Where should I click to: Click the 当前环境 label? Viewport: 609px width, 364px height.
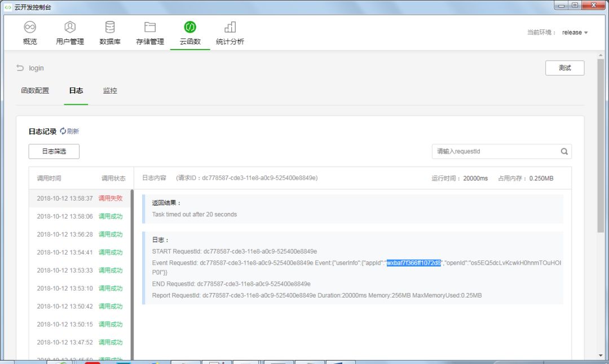coord(541,33)
